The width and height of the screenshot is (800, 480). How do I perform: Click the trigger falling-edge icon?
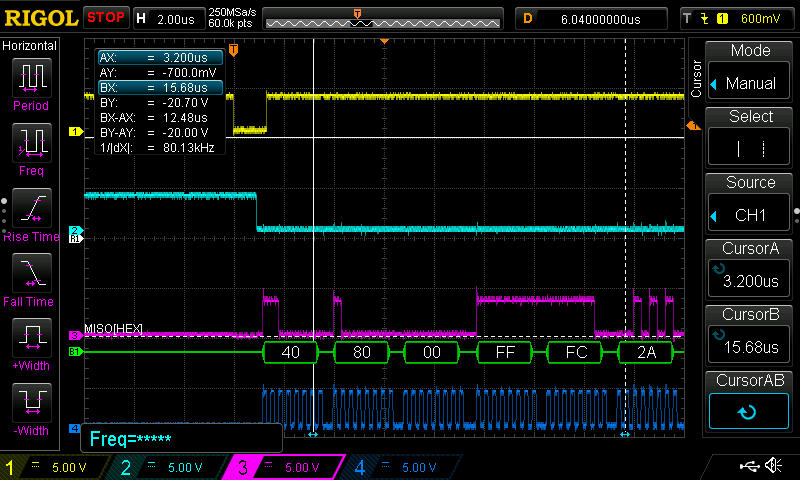(705, 19)
